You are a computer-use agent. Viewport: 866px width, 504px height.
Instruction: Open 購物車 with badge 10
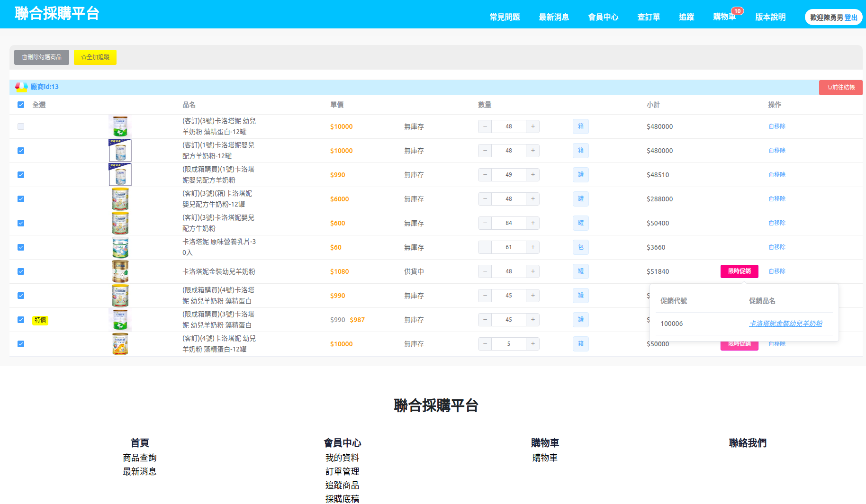coord(724,17)
